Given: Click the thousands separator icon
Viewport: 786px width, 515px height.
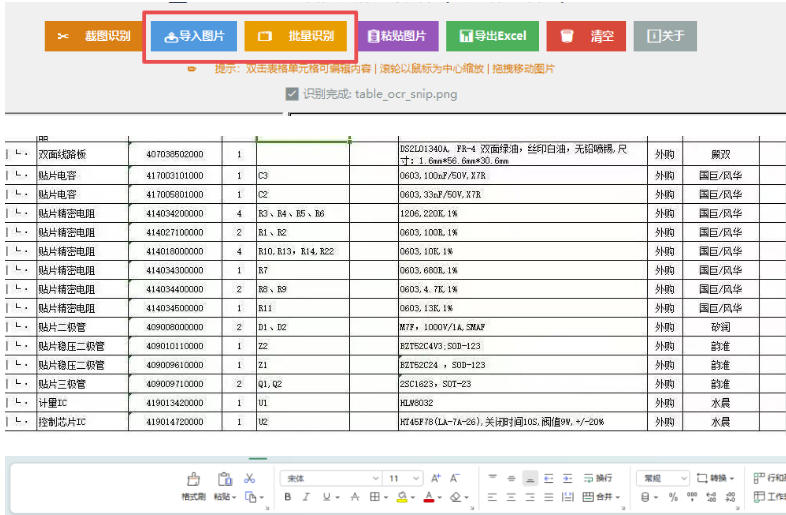Looking at the screenshot, I should coord(692,497).
